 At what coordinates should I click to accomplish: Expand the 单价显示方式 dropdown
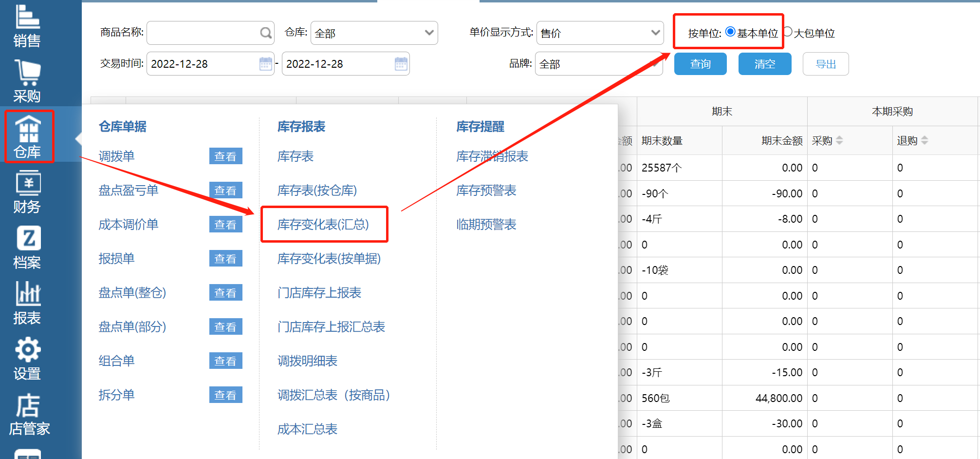(600, 33)
